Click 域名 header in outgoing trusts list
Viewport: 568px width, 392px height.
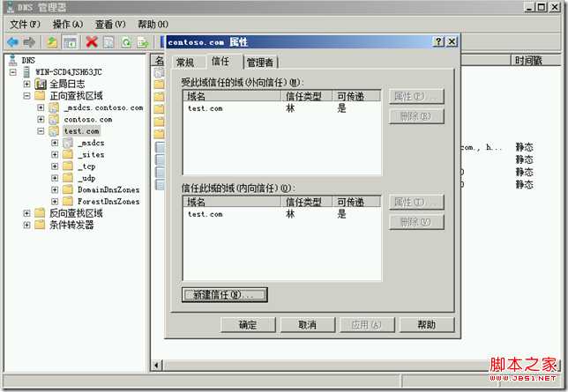click(x=233, y=96)
